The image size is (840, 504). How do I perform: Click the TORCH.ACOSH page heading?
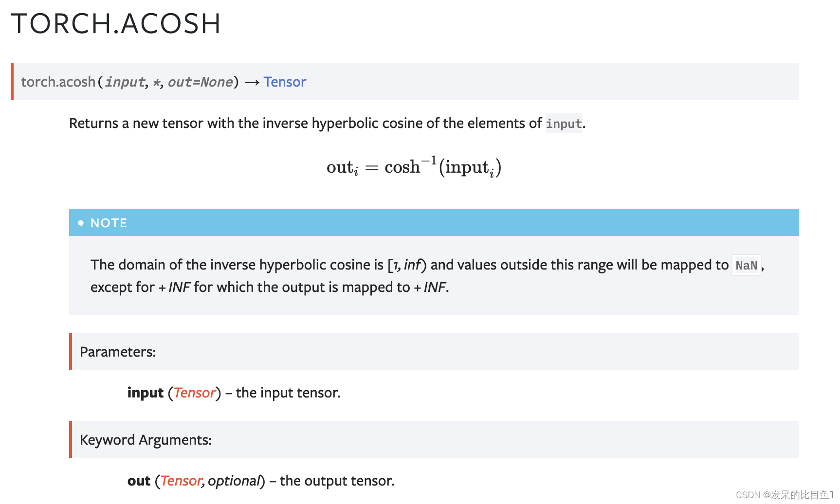[x=116, y=23]
